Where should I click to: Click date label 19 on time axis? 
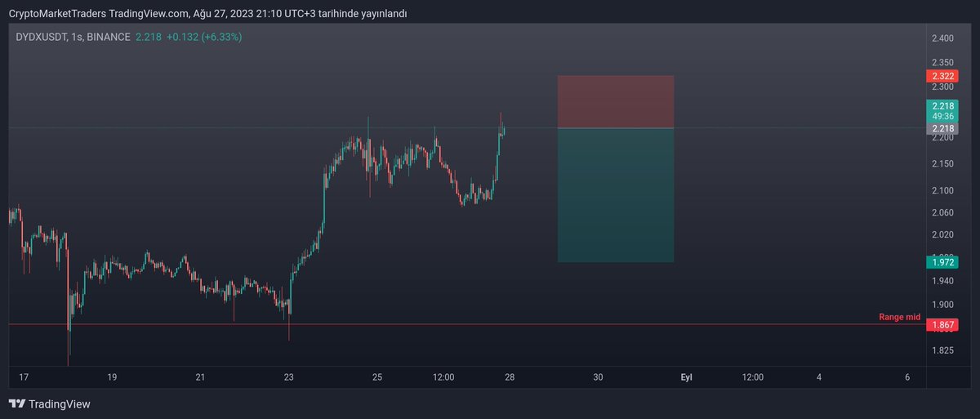coord(112,377)
